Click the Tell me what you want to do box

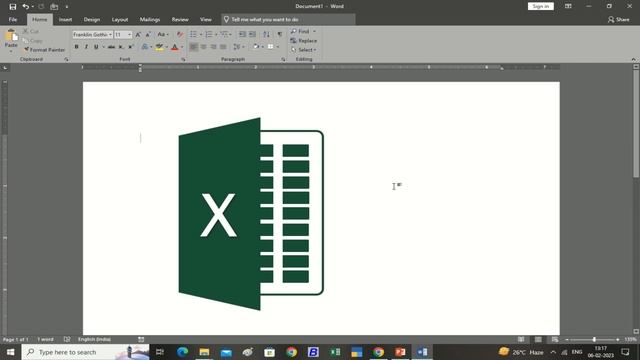coord(288,20)
